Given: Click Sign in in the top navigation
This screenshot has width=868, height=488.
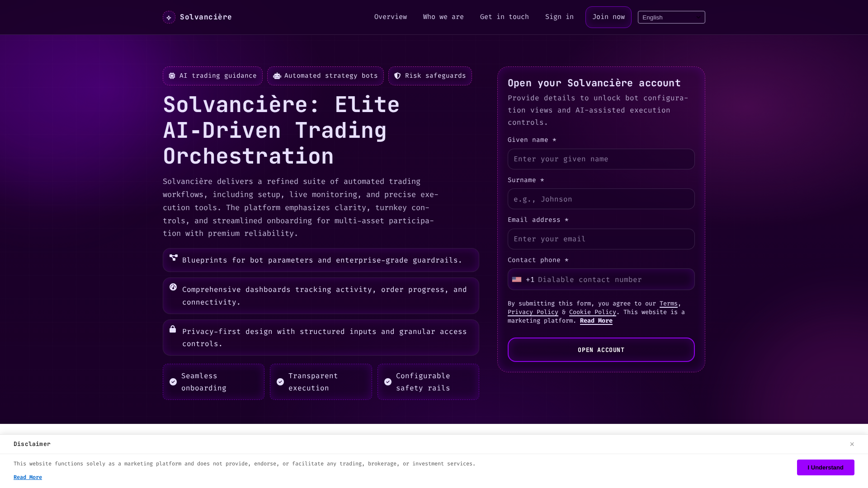Looking at the screenshot, I should coord(559,17).
